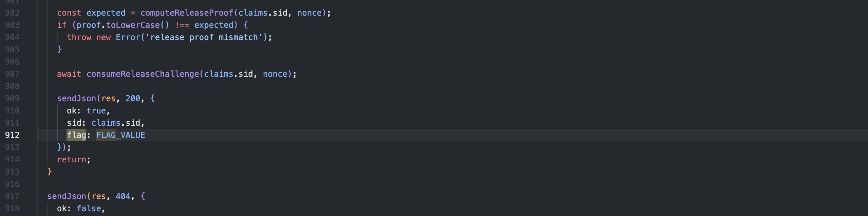Click line number 904 in the gutter
The image size is (868, 216).
point(12,37)
